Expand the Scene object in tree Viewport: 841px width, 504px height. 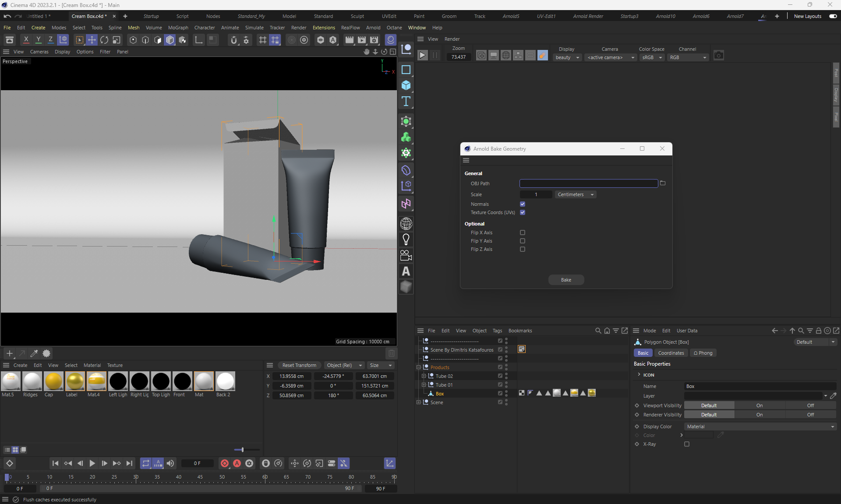(x=418, y=402)
